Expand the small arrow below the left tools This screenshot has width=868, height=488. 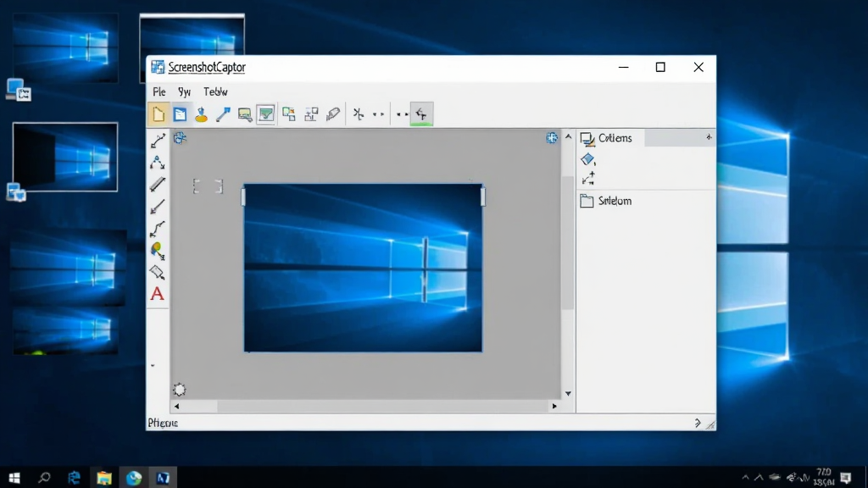click(x=153, y=366)
